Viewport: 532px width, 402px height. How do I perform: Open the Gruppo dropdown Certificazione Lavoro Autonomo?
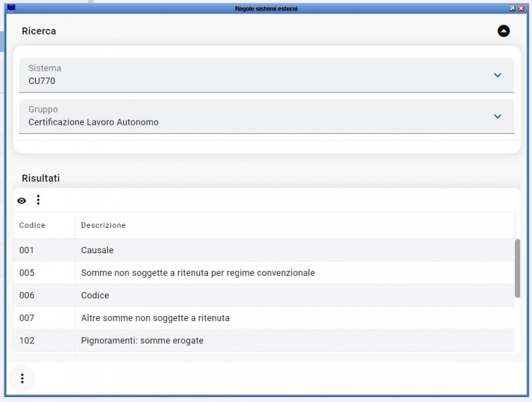click(266, 116)
